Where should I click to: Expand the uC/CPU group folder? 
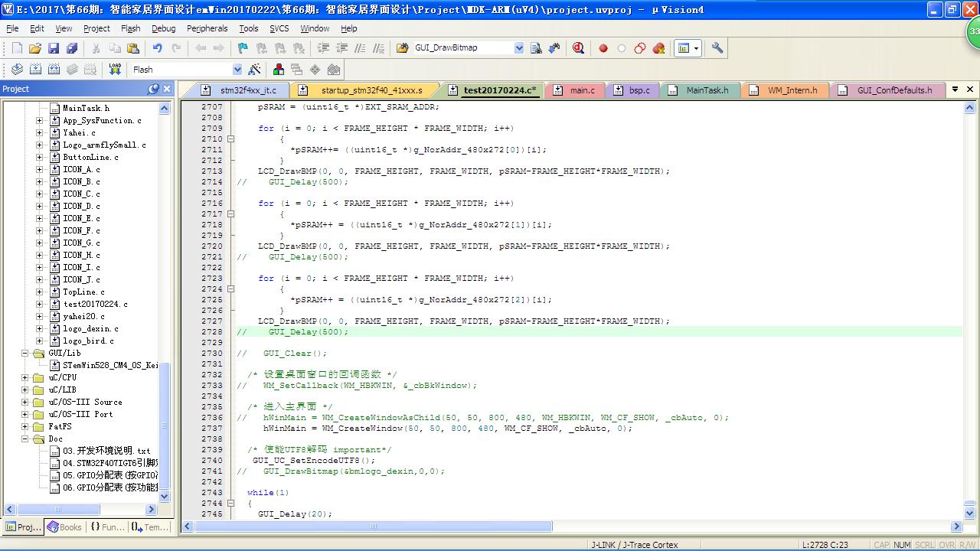[25, 377]
